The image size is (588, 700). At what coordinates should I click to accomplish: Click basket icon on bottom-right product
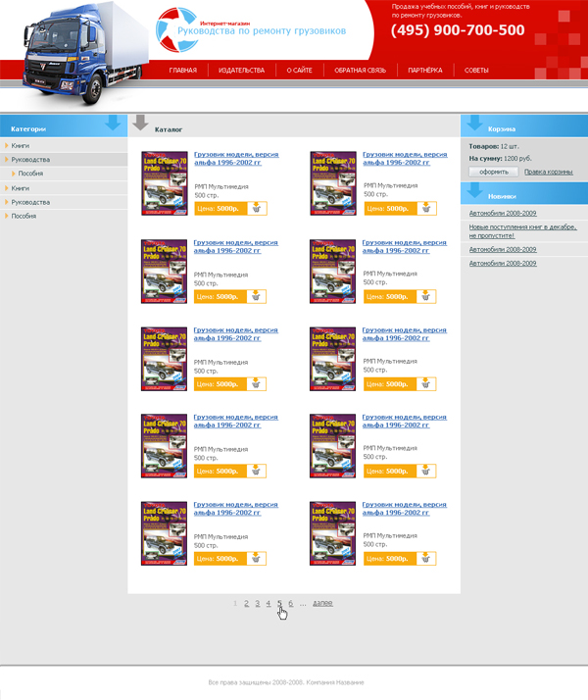pos(425,558)
